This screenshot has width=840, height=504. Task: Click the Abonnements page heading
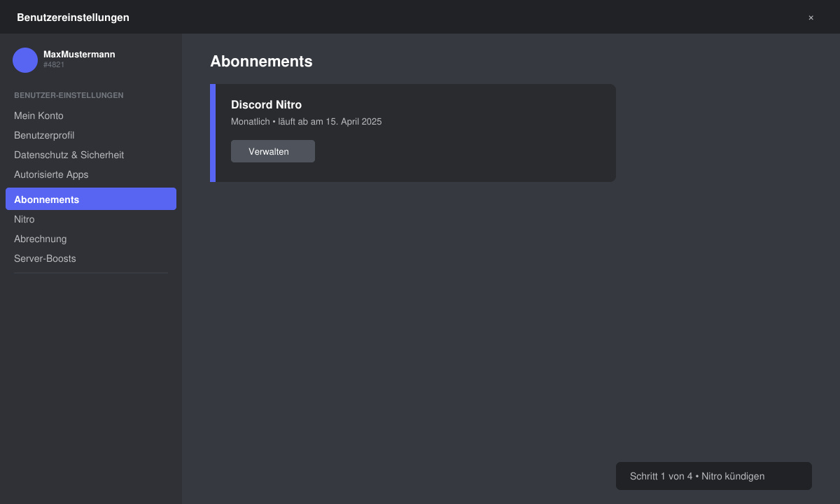[261, 61]
